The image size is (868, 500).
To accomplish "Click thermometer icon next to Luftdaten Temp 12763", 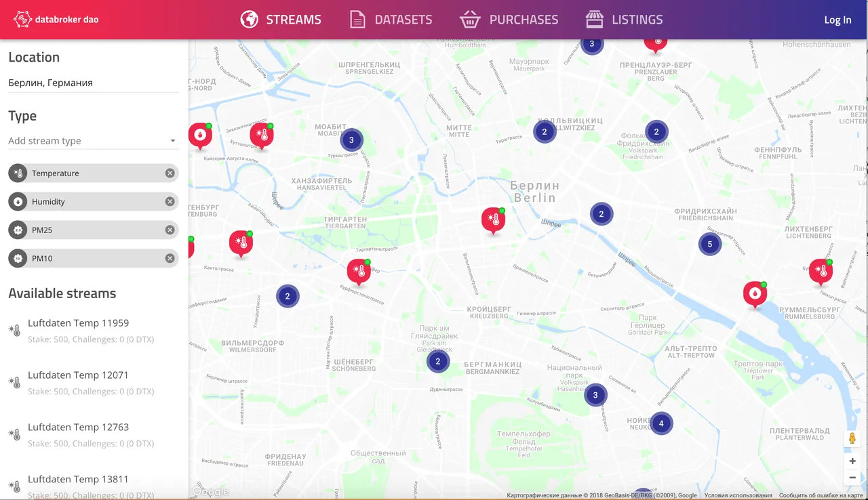I will click(14, 435).
